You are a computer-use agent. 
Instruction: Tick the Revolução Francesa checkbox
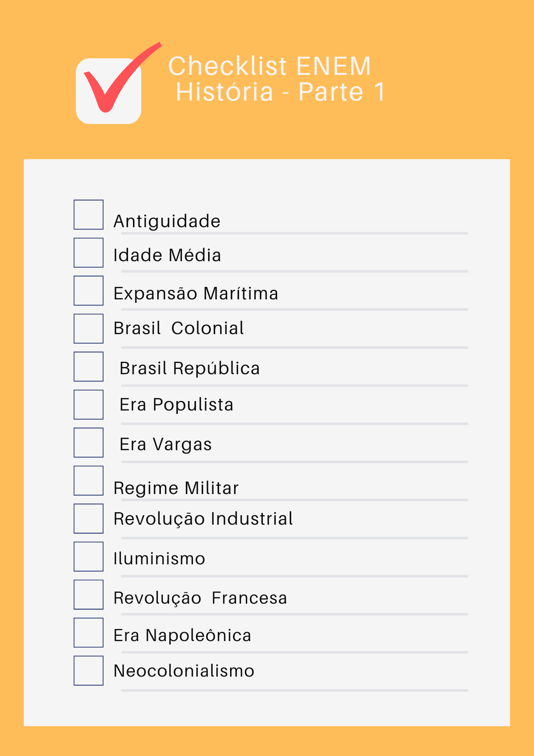(88, 595)
